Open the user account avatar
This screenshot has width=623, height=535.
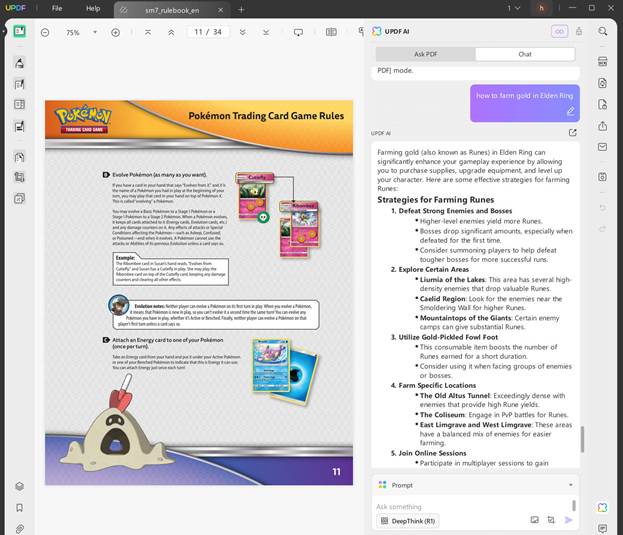point(542,8)
